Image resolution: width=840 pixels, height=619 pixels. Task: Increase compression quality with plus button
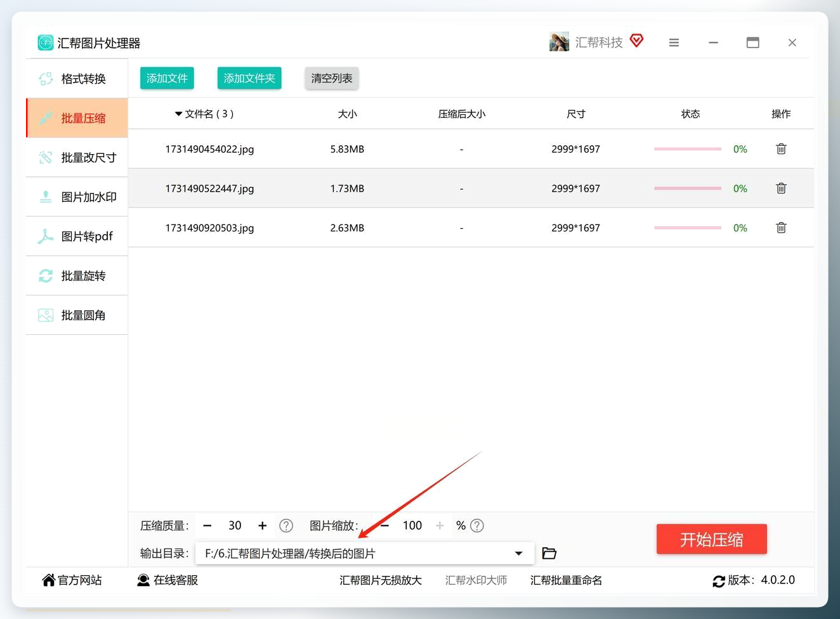point(262,526)
